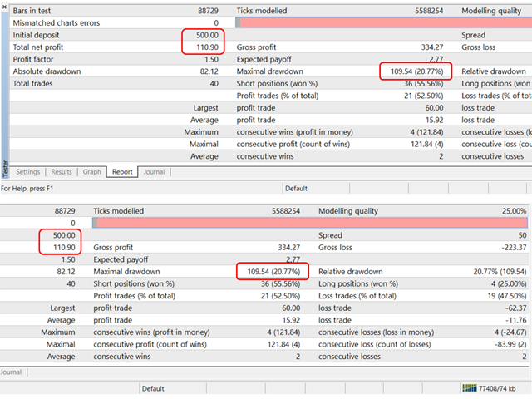Click 'Gross loss' label in lower report

335,248
